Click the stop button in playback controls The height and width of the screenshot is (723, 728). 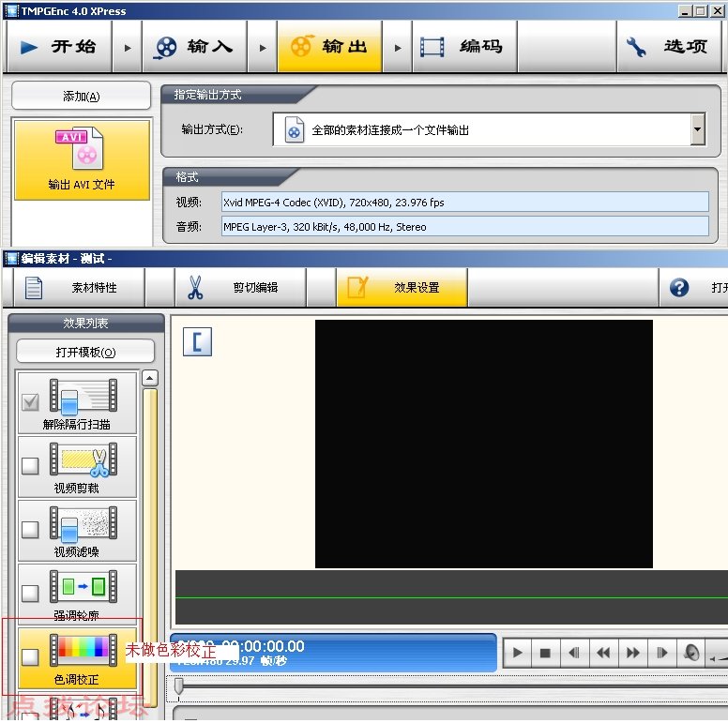546,654
